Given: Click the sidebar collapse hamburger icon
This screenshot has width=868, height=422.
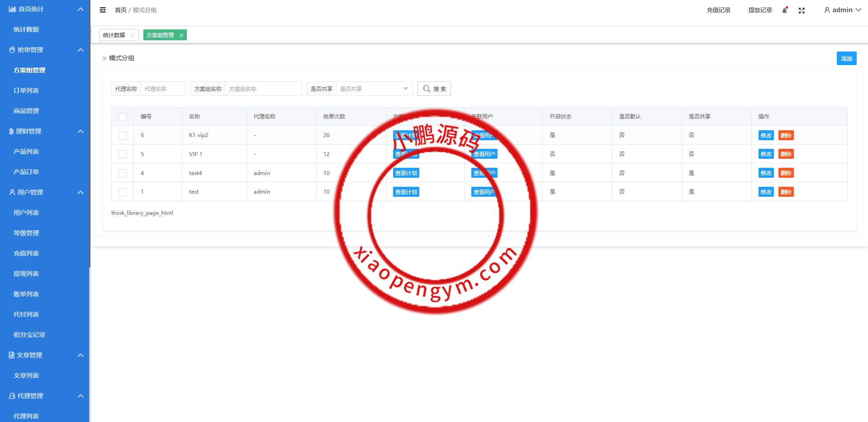Looking at the screenshot, I should tap(103, 10).
